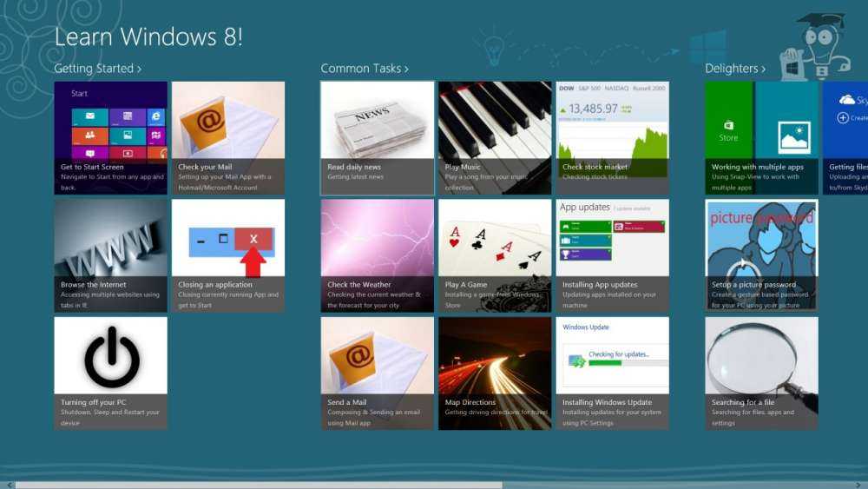Open the Play Music piano tile
Screen dimensions: 868x489
tap(495, 138)
